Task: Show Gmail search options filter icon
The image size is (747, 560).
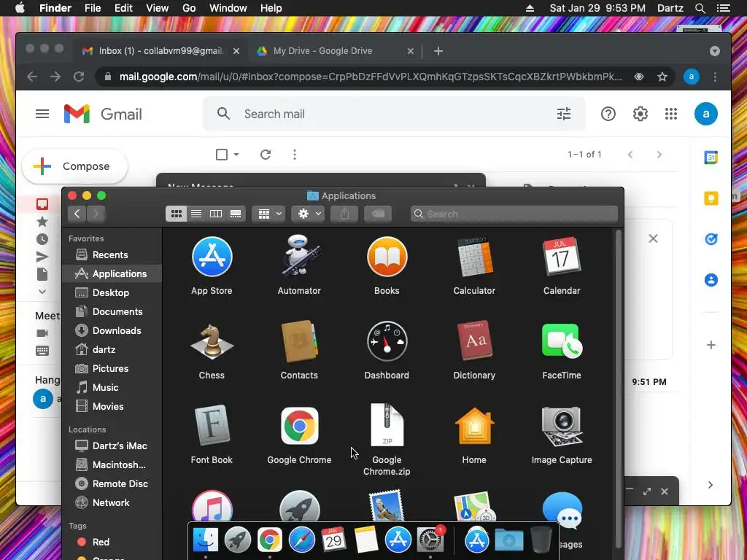Action: tap(564, 114)
